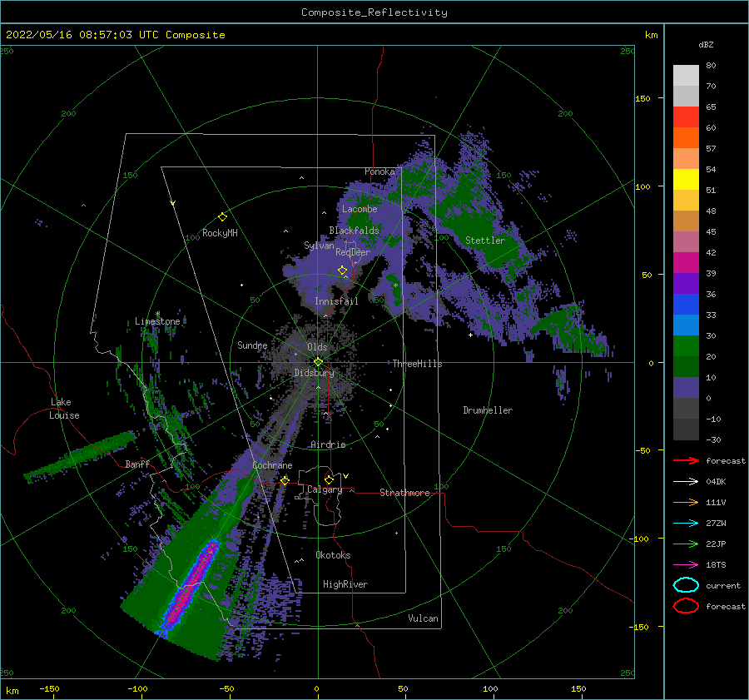Click the -150 tick on bottom axis
Screen dimensions: 749x700
[49, 688]
